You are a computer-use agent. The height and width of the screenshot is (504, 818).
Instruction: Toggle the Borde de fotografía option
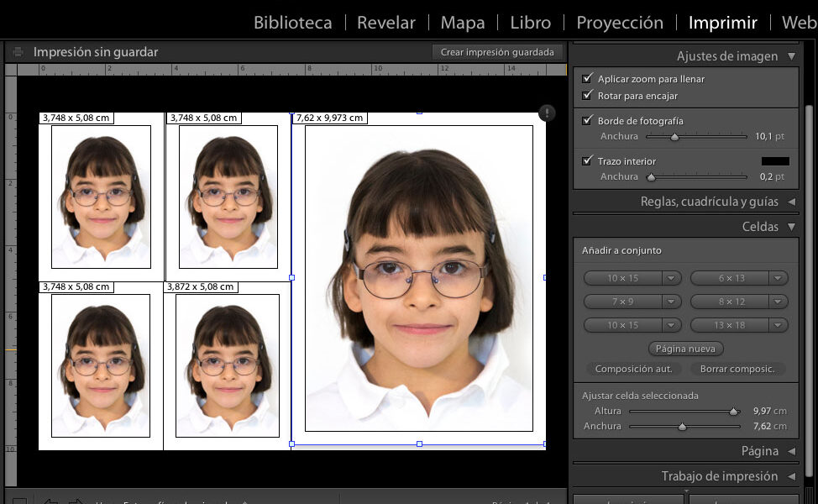pos(586,120)
